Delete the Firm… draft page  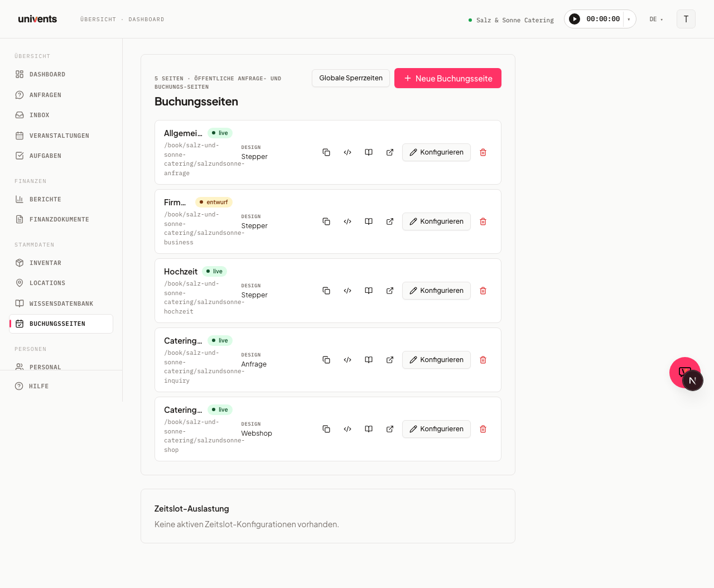pyautogui.click(x=483, y=221)
